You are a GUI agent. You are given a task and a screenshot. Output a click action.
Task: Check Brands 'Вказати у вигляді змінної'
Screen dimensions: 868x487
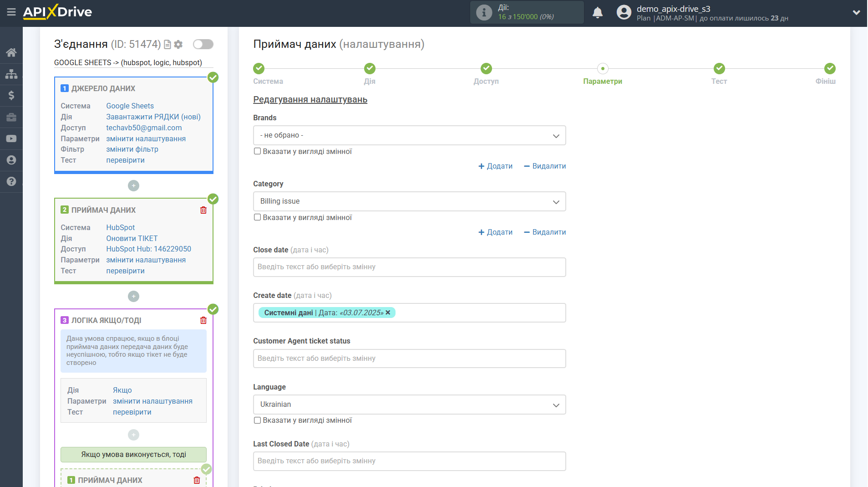click(257, 151)
